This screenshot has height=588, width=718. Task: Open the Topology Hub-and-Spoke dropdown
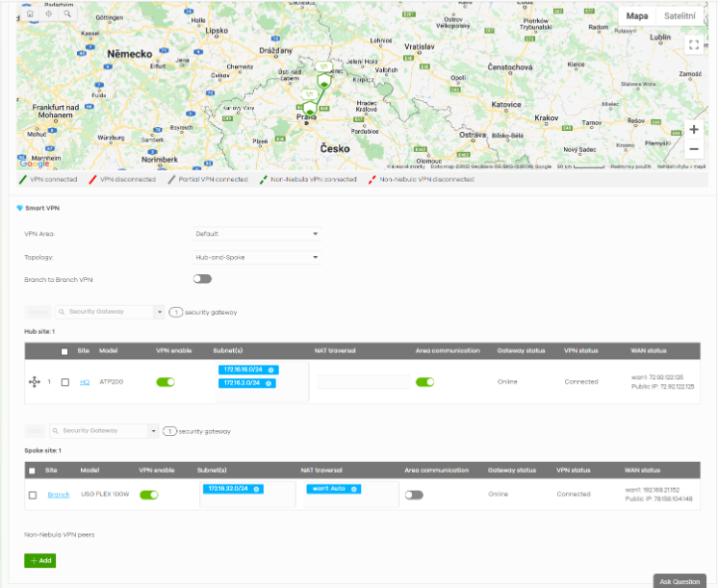click(256, 257)
